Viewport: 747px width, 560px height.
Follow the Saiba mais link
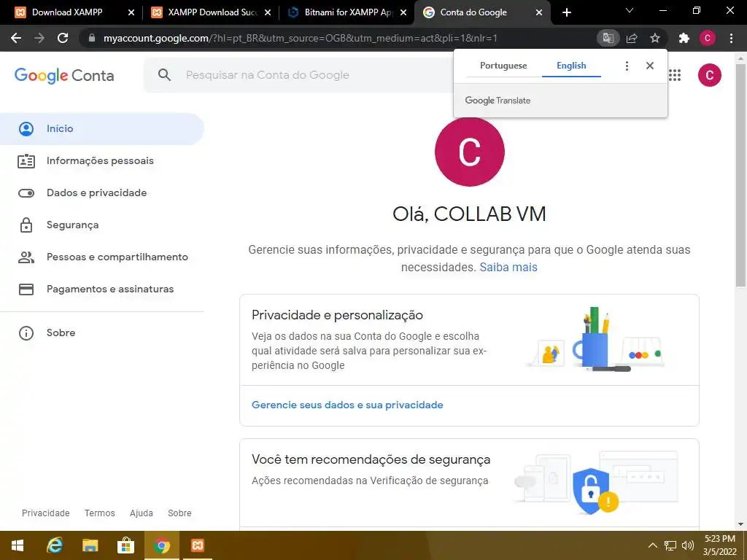tap(508, 267)
